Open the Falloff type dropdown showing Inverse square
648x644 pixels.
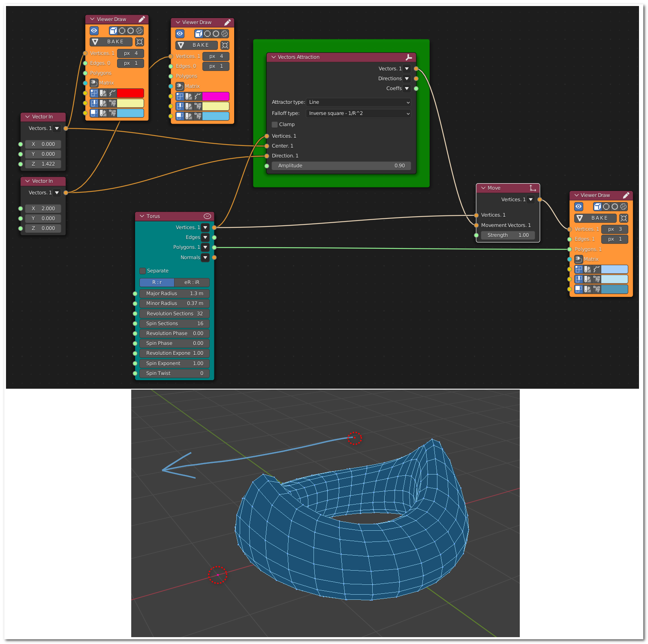coord(359,113)
